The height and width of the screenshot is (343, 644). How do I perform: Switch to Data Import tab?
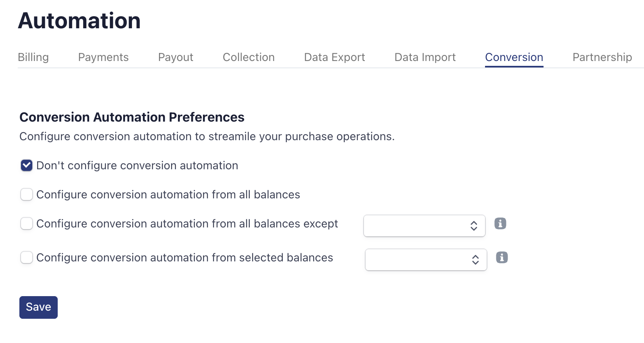coord(425,57)
